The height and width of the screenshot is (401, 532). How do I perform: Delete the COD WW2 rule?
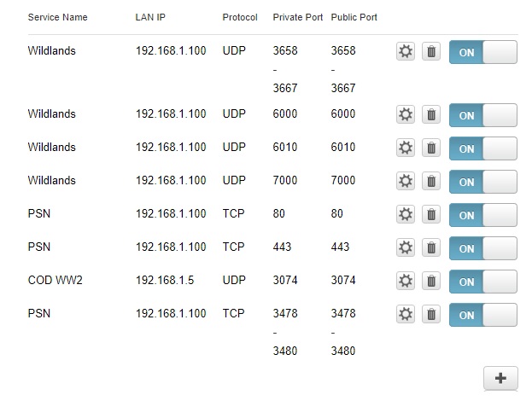pyautogui.click(x=431, y=282)
